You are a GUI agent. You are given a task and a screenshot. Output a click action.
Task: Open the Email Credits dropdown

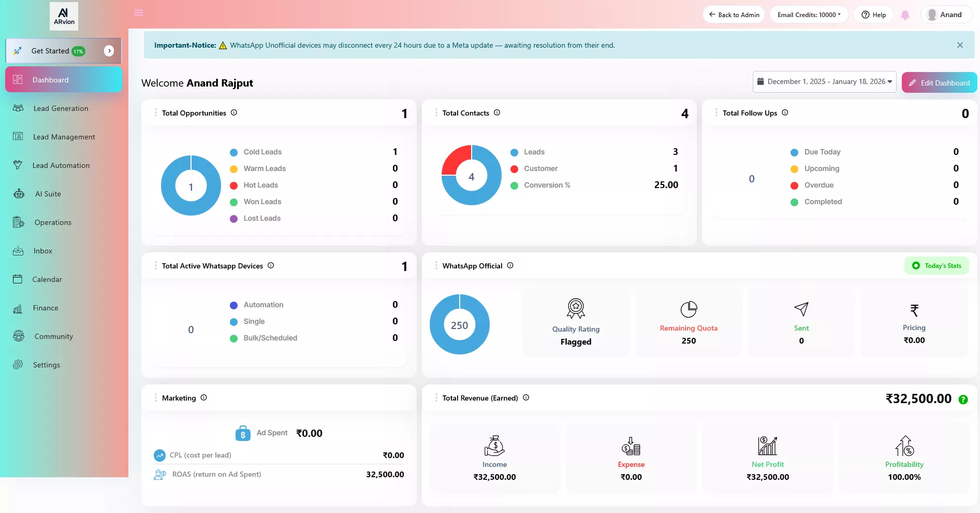pos(809,15)
